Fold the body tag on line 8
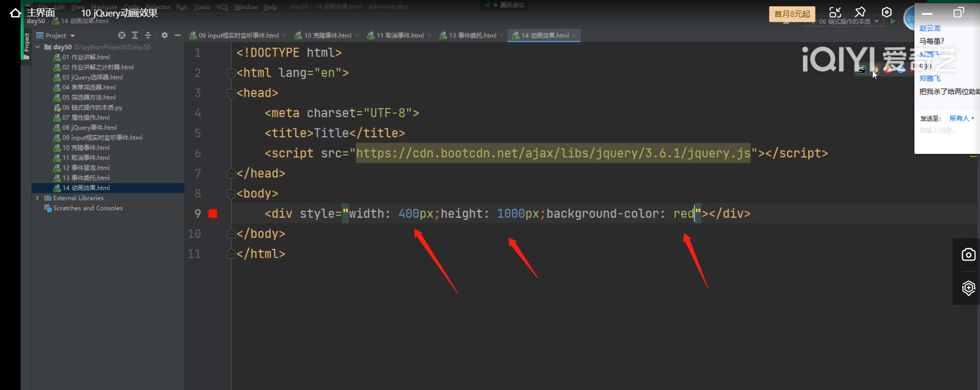The width and height of the screenshot is (980, 390). tap(231, 193)
